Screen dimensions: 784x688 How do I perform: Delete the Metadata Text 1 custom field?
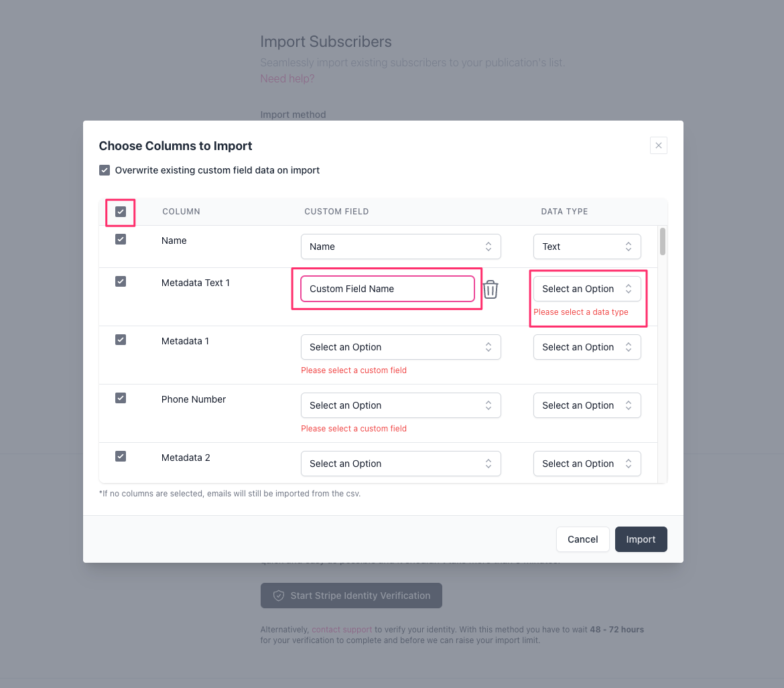491,289
